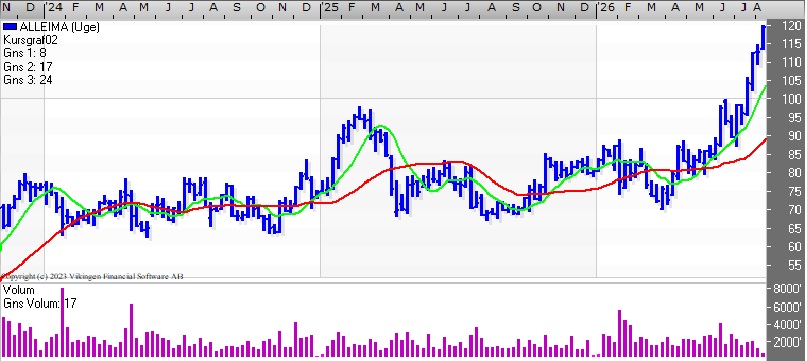
Task: Select the Gns 2: 17 moving average label
Action: pyautogui.click(x=27, y=67)
